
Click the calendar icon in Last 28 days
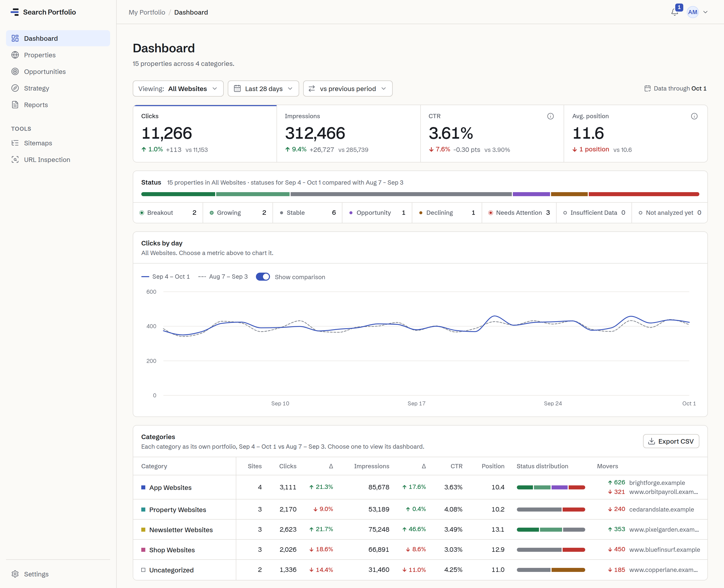click(237, 89)
